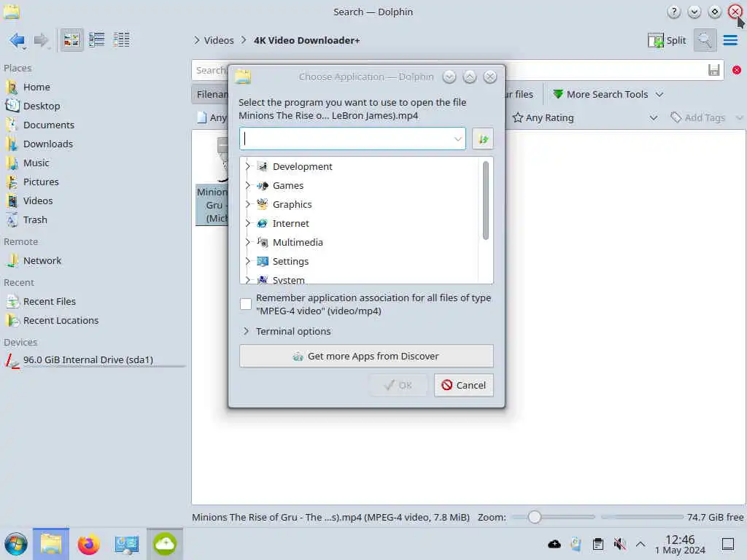Expand the Games category
This screenshot has width=747, height=560.
click(x=248, y=185)
